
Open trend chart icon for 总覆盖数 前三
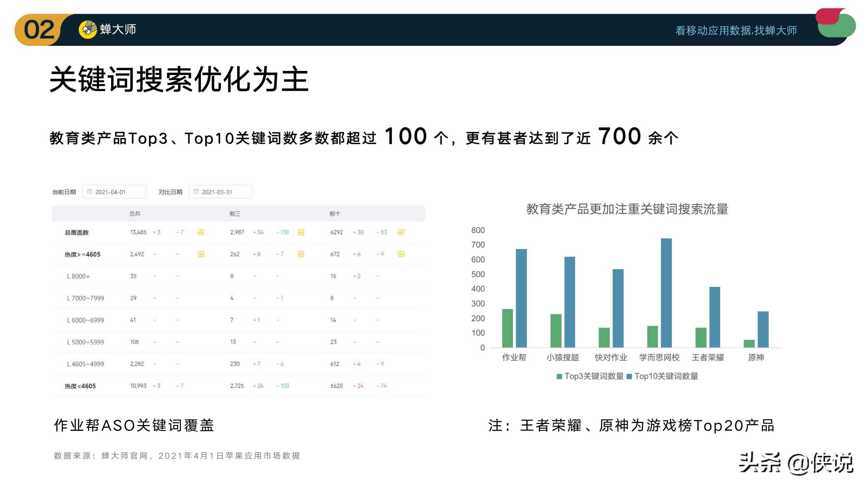point(301,232)
